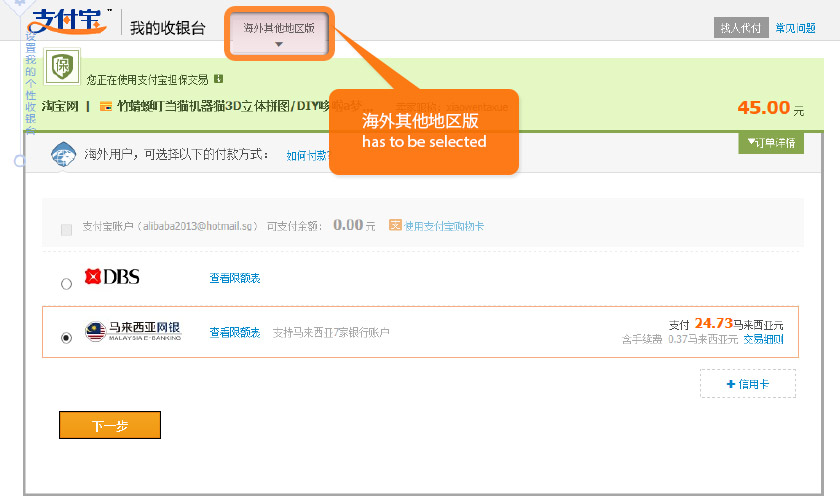The height and width of the screenshot is (500, 840).
Task: Click the orange Alipay shopping card icon
Action: (395, 226)
